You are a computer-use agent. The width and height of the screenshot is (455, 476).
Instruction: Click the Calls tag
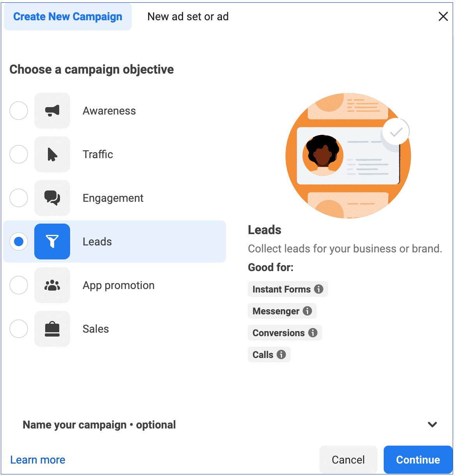(x=269, y=354)
